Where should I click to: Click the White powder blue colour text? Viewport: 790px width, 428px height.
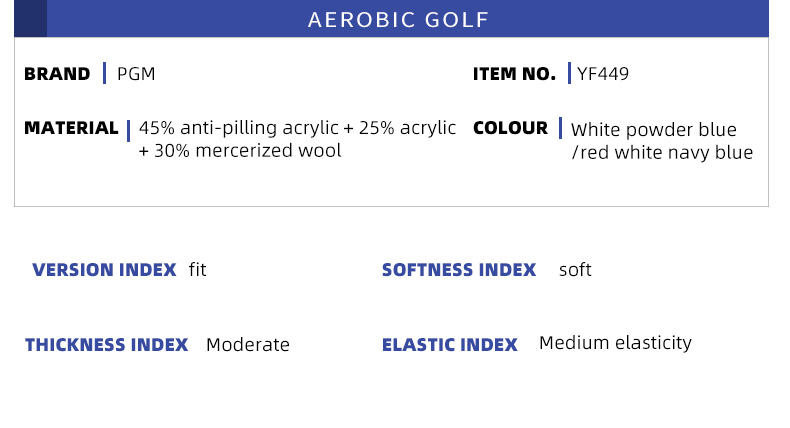653,130
